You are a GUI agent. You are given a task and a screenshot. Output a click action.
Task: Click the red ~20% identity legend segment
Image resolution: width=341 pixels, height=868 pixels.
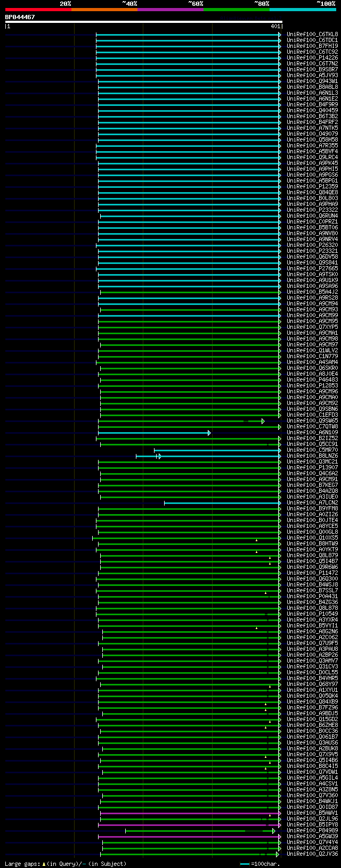(x=38, y=10)
